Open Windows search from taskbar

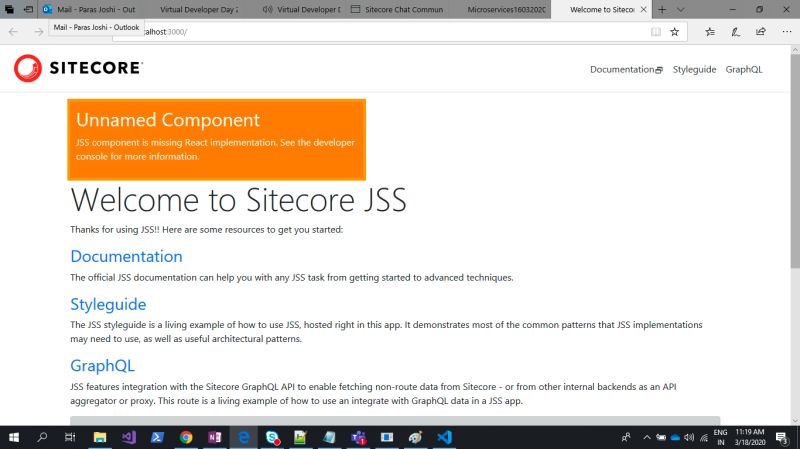(42, 437)
